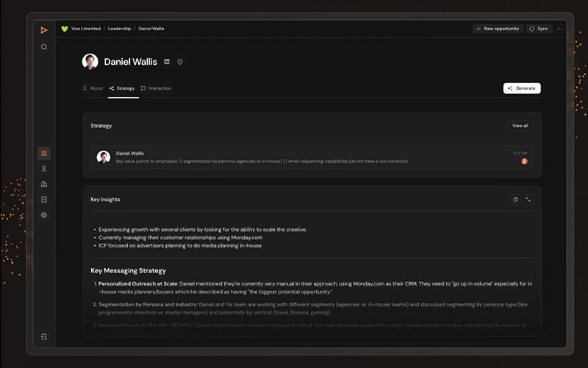Switch to the About tab

point(93,88)
